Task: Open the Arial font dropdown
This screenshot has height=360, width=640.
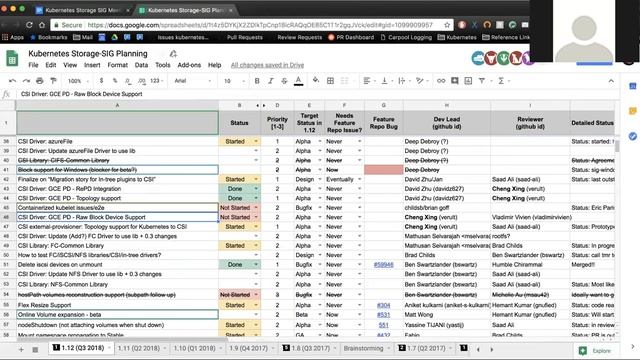Action: 193,81
